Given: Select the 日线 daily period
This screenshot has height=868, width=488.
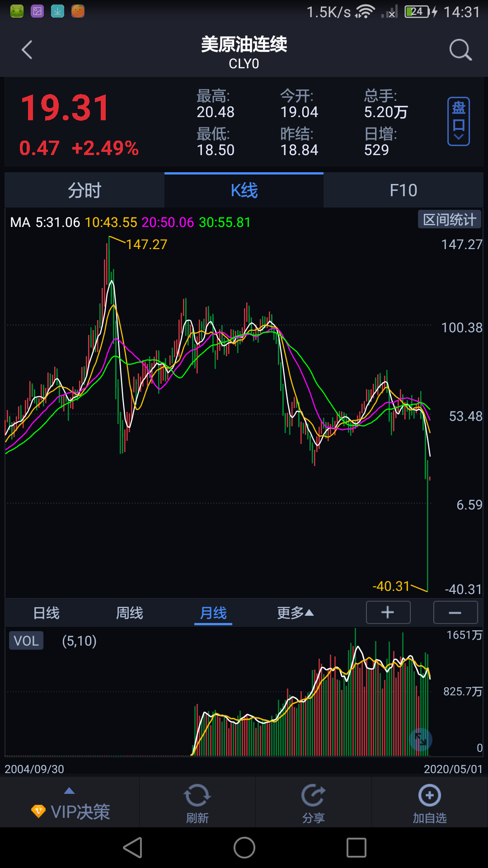Looking at the screenshot, I should click(x=47, y=613).
